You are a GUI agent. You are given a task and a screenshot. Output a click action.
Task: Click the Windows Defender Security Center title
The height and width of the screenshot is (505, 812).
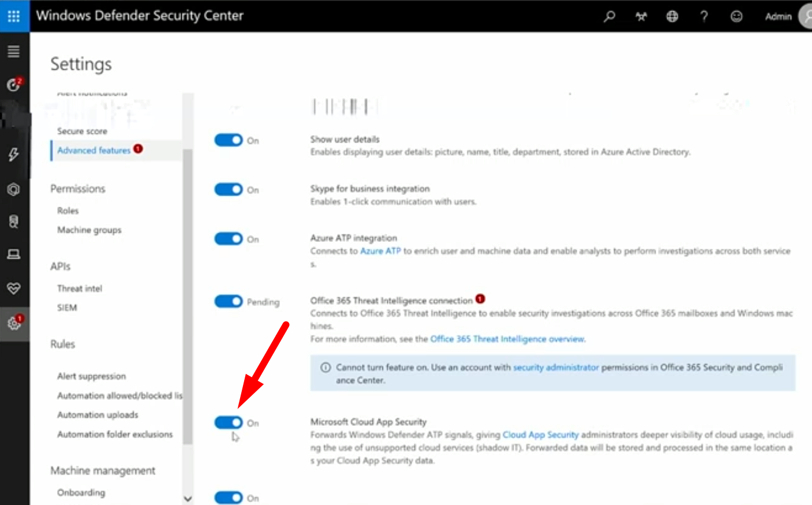click(140, 16)
